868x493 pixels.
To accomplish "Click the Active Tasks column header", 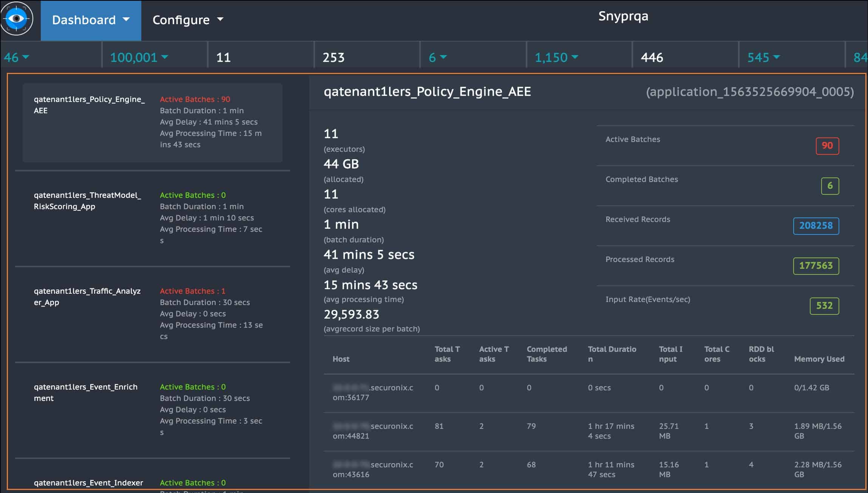I will point(494,354).
